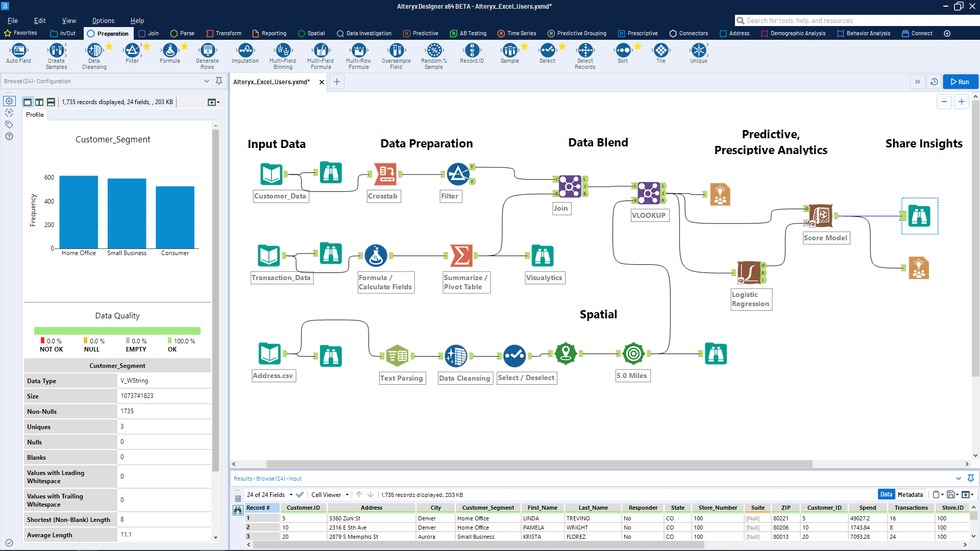This screenshot has height=551, width=980.
Task: Toggle stacked horizontal split view layout
Action: (51, 102)
